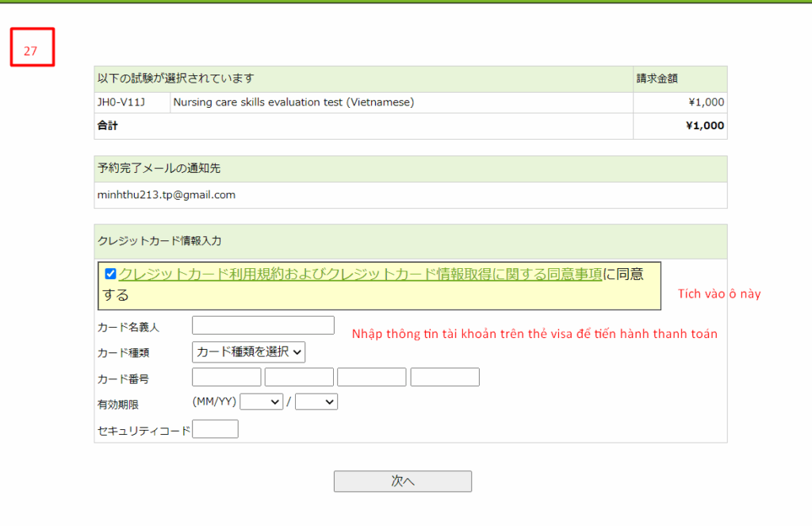Click the セキュリティコード security code field
This screenshot has width=812, height=526.
pyautogui.click(x=215, y=429)
